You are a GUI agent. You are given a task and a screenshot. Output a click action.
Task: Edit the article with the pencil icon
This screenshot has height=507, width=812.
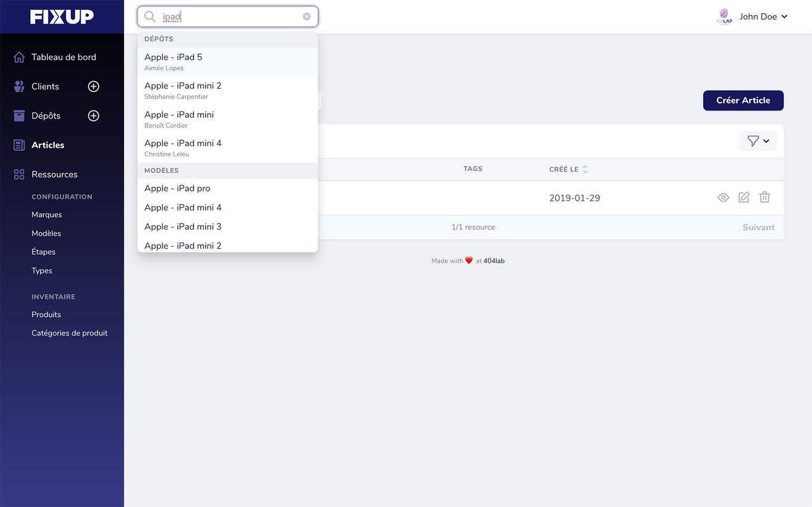[x=744, y=197]
